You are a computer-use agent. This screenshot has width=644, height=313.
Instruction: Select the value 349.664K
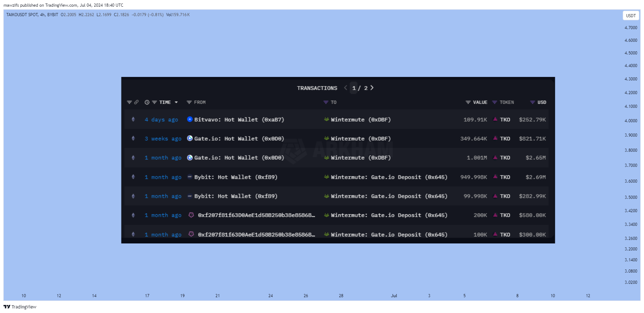pyautogui.click(x=474, y=139)
